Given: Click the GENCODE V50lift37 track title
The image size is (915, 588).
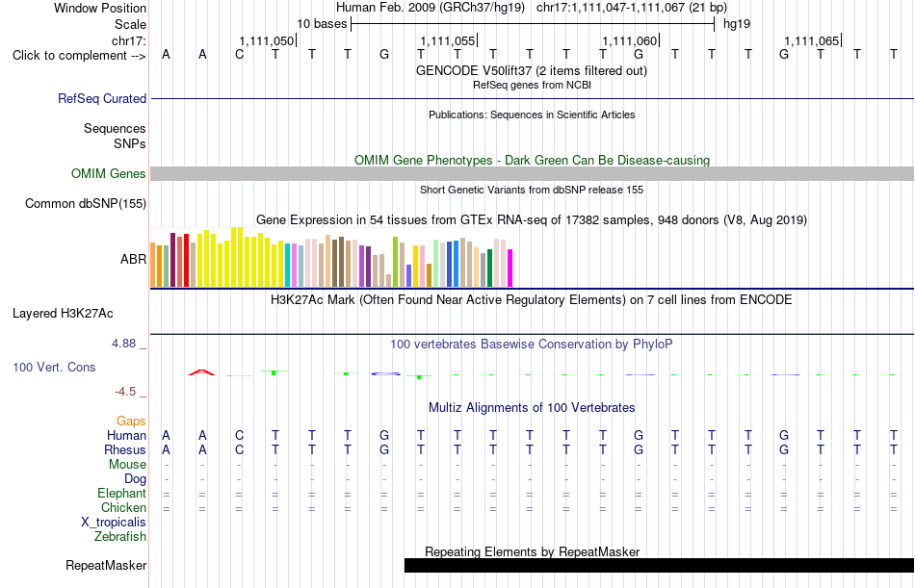Looking at the screenshot, I should [x=532, y=70].
